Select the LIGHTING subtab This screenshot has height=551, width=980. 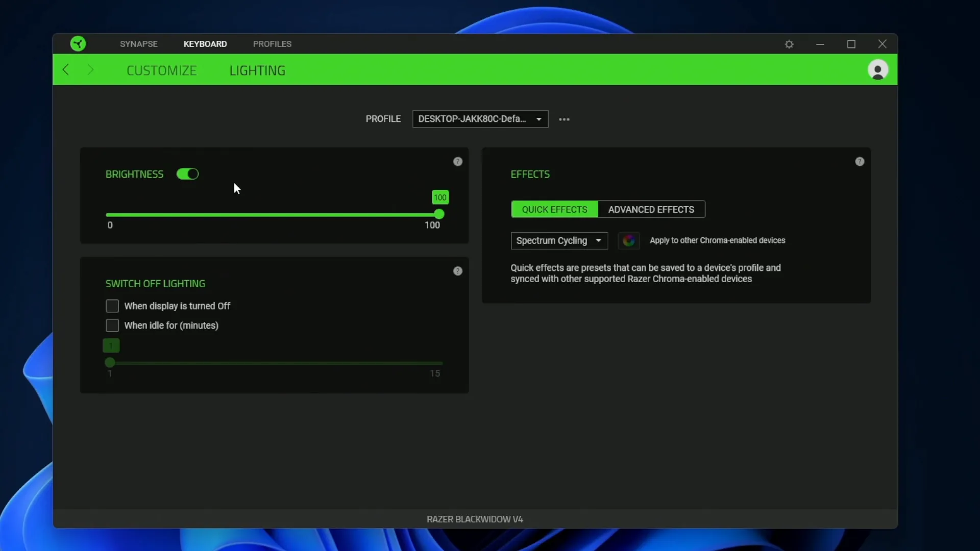pos(257,70)
